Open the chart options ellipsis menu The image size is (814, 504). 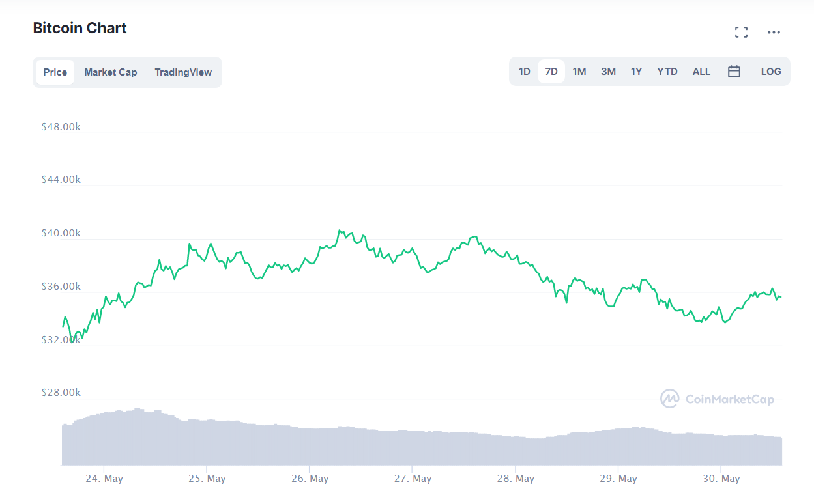pos(774,31)
